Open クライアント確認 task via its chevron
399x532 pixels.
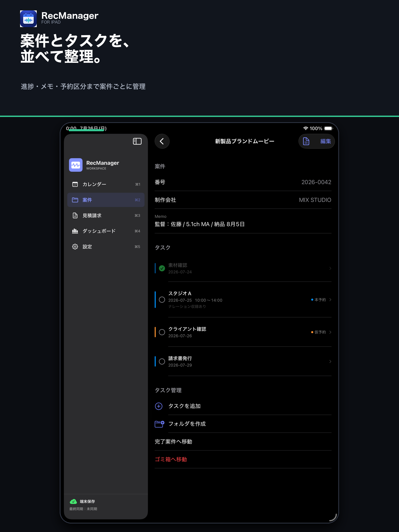pos(330,332)
